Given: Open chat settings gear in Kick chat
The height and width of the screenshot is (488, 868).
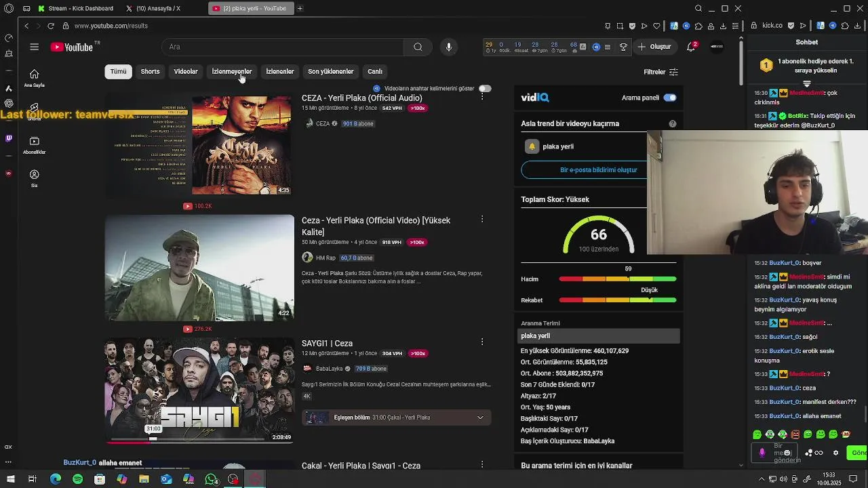Looking at the screenshot, I should pos(835,453).
